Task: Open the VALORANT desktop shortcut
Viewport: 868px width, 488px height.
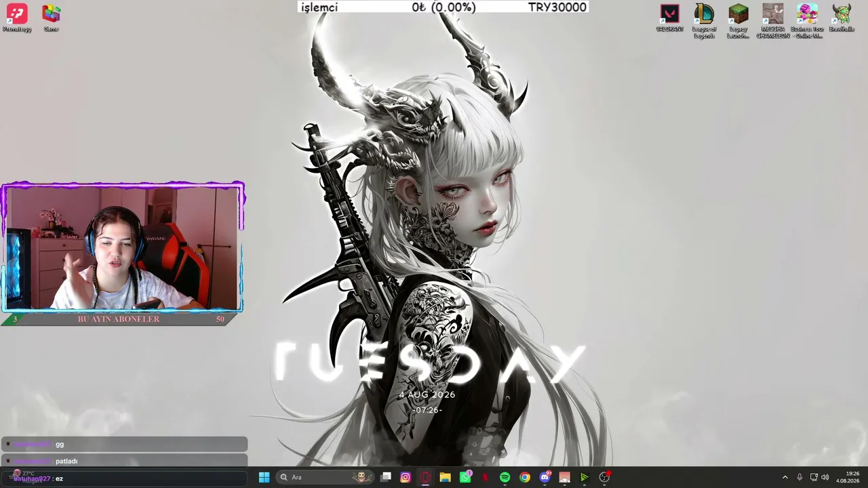Action: click(x=669, y=18)
